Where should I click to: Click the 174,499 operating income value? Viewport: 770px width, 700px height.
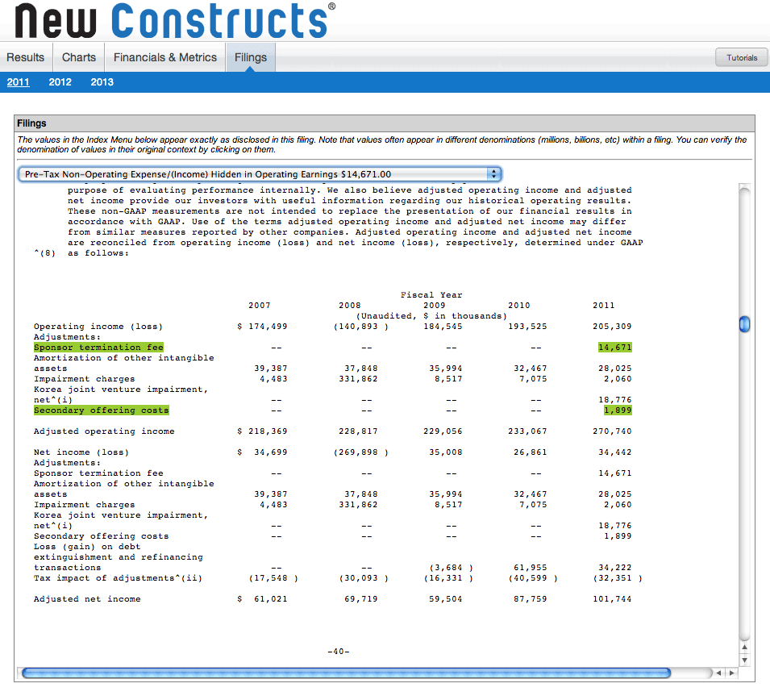[268, 327]
